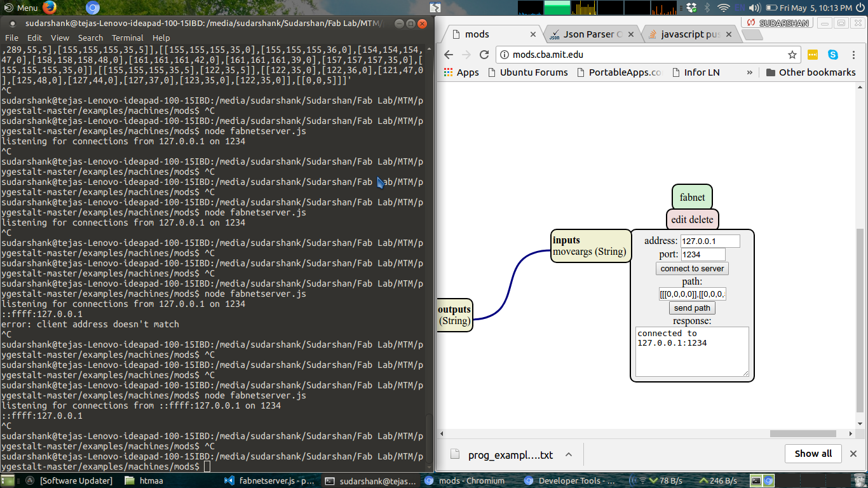Open the Dropbox tray indicator
The width and height of the screenshot is (868, 488).
tap(691, 8)
